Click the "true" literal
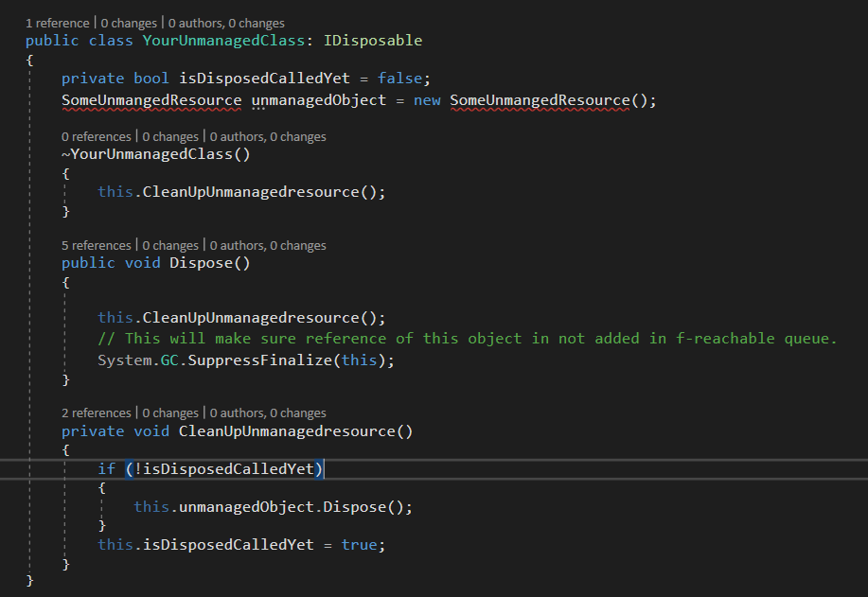This screenshot has width=868, height=597. point(359,545)
